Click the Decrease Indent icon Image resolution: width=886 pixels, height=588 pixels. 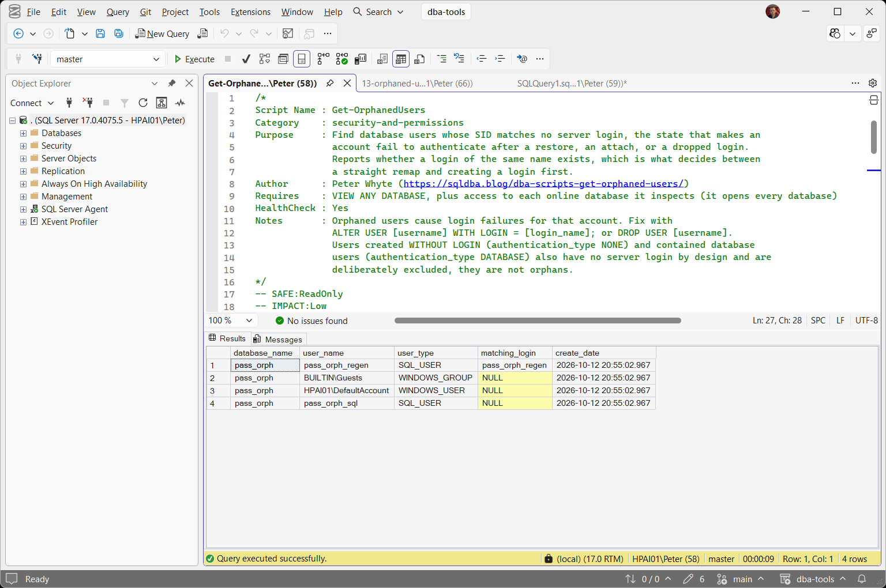tap(482, 59)
